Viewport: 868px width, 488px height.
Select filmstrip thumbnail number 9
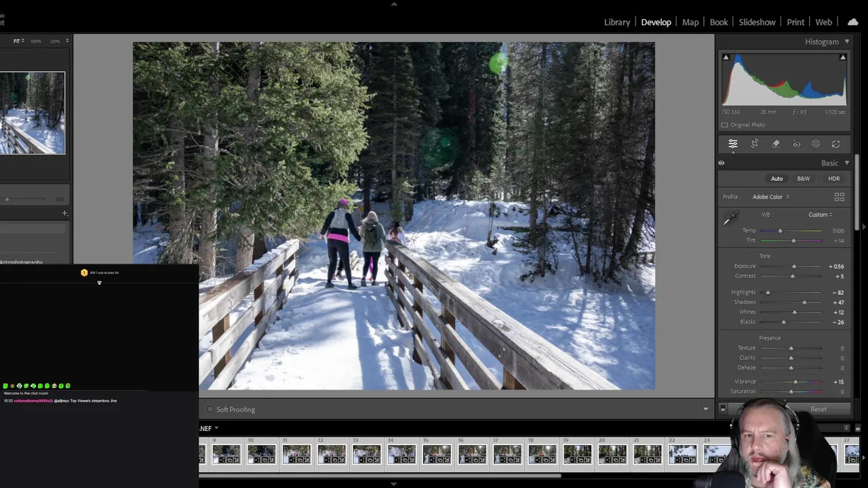[226, 454]
